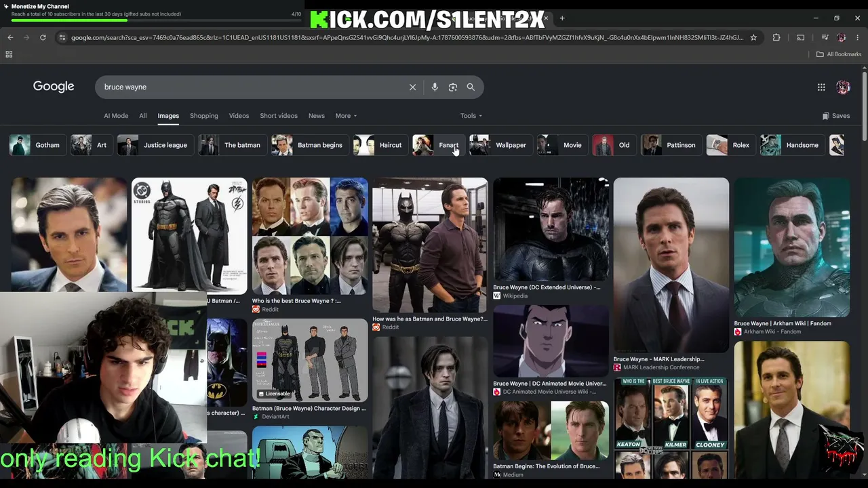Open "Bruce Wayne (DC Extended Universe)" caption link
The width and height of the screenshot is (868, 488).
point(547,287)
